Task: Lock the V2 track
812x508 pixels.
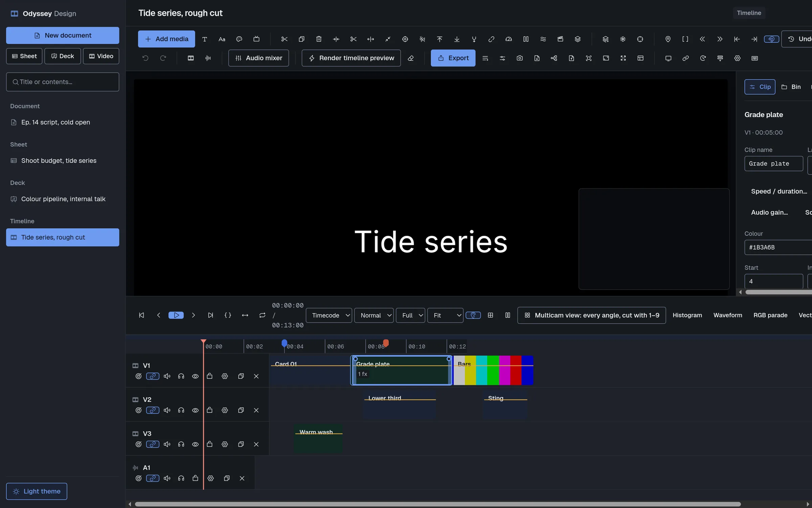Action: (x=209, y=410)
